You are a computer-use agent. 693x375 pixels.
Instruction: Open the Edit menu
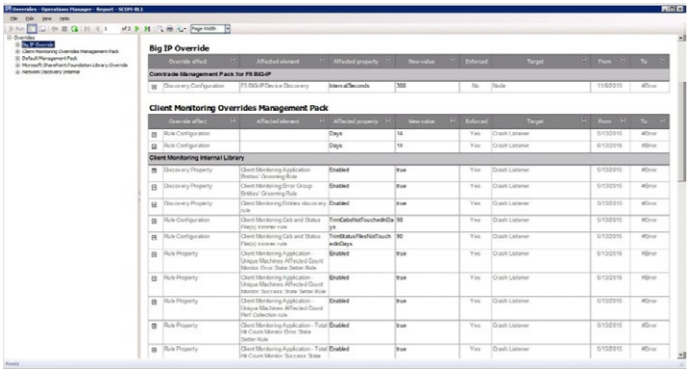click(30, 19)
